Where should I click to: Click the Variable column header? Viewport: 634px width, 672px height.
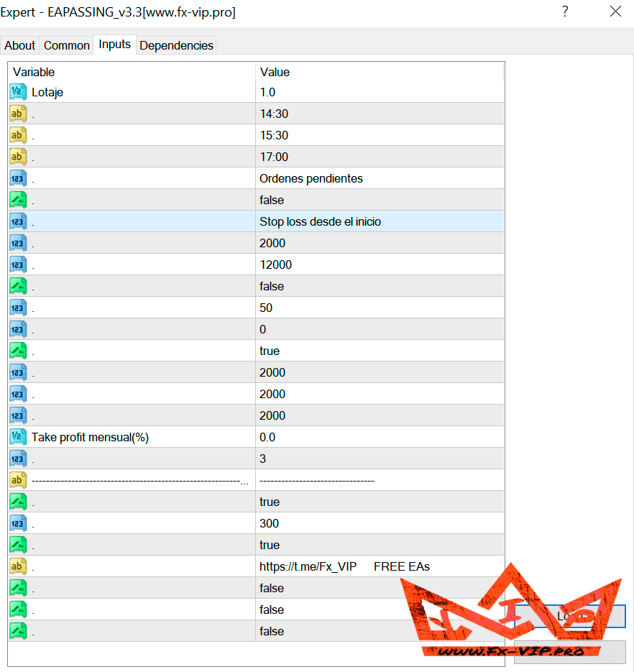(34, 72)
